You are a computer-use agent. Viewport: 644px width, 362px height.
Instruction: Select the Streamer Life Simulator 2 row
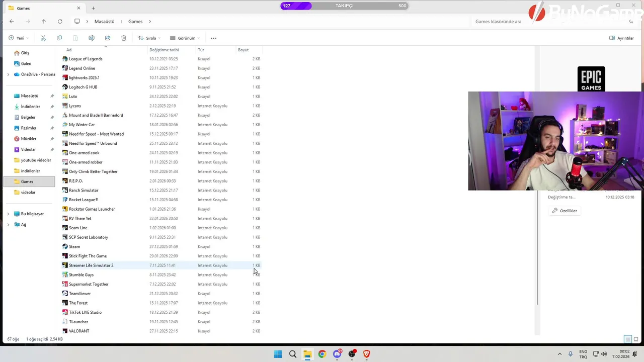tap(161, 265)
